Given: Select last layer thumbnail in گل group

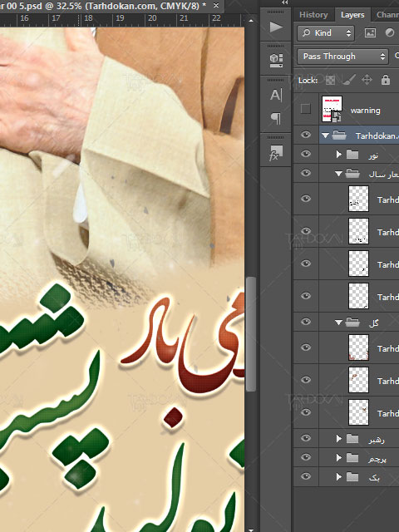Looking at the screenshot, I should 358,412.
